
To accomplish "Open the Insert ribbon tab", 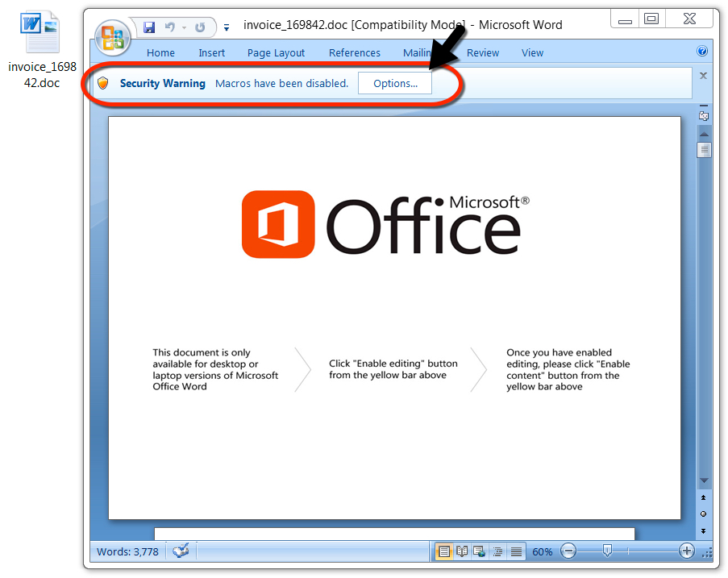I will (x=212, y=53).
